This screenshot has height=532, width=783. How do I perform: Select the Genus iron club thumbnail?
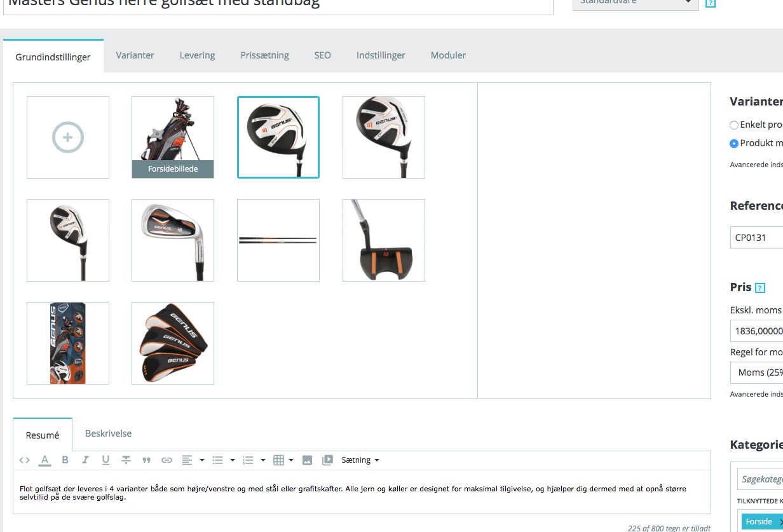tap(173, 240)
